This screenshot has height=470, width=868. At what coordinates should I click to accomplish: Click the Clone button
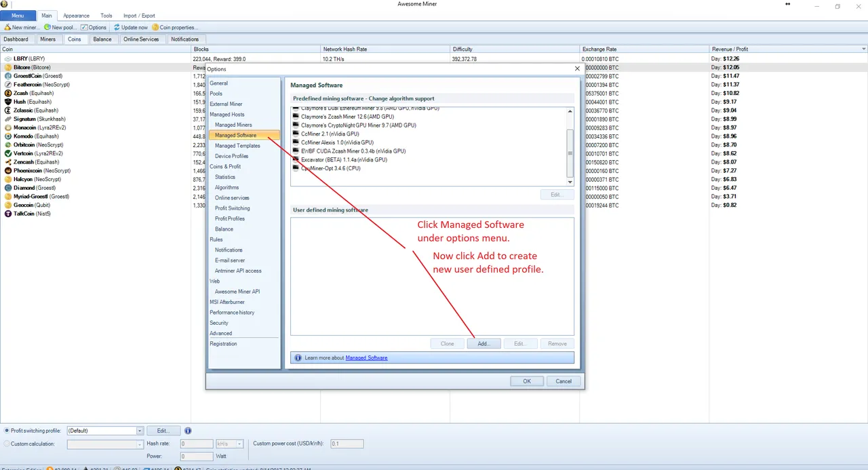point(448,343)
